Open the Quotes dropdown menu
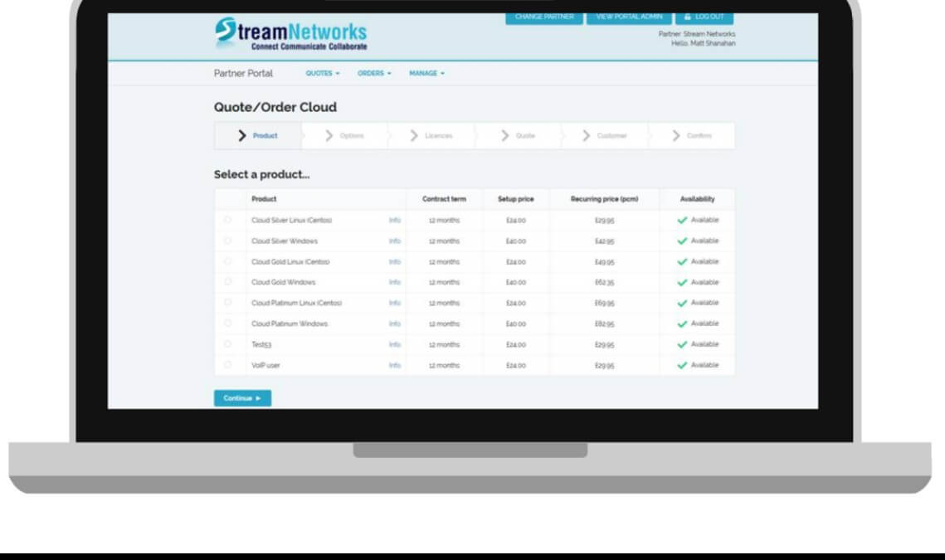This screenshot has width=945, height=560. (x=323, y=74)
